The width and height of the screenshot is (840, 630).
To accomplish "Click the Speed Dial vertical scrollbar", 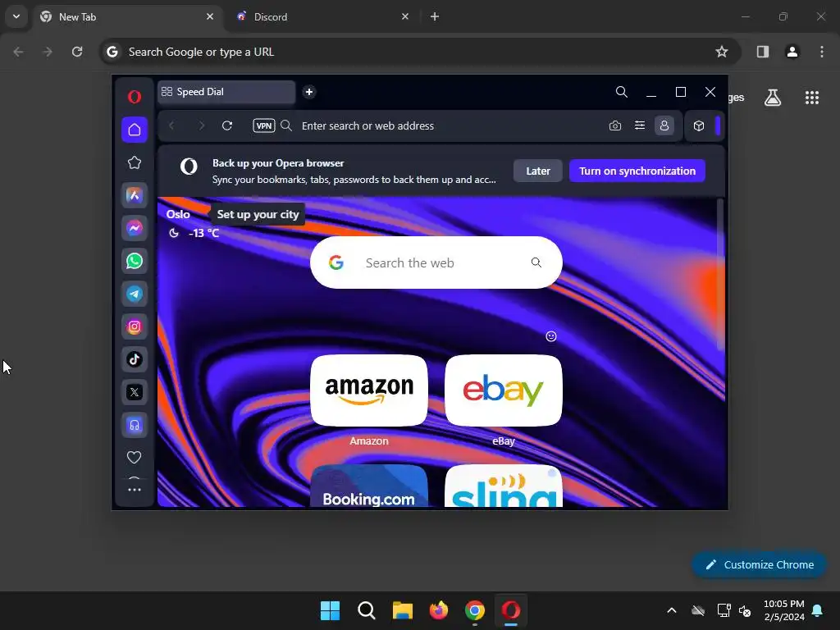I will pyautogui.click(x=720, y=276).
